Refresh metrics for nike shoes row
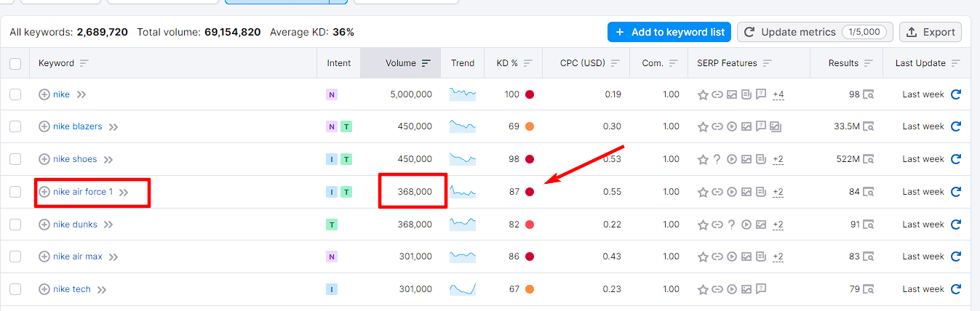The height and width of the screenshot is (311, 980). click(956, 159)
